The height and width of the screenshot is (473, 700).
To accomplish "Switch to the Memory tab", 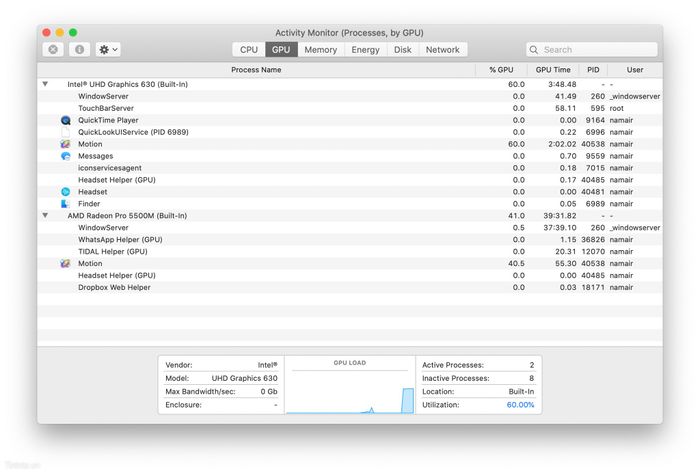I will tap(321, 50).
